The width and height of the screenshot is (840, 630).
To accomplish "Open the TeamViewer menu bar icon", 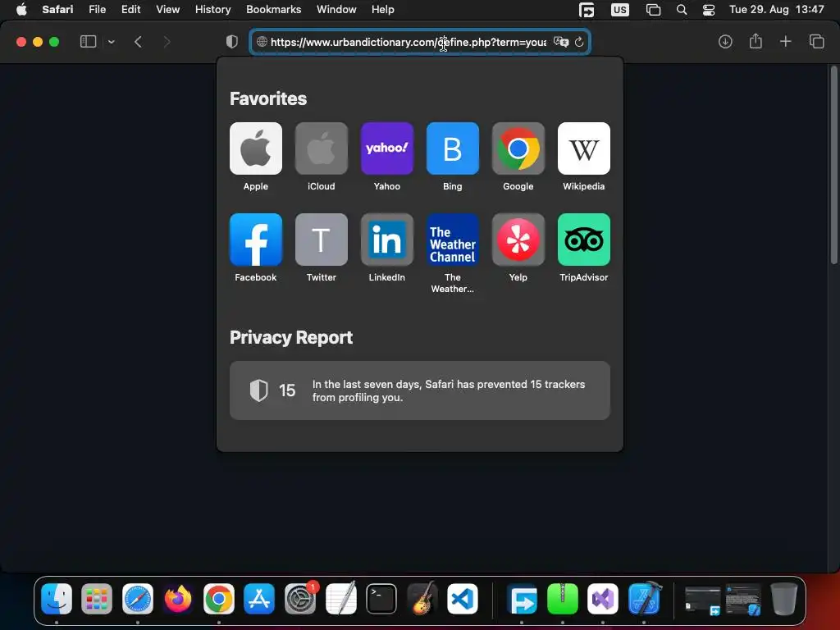I will pyautogui.click(x=587, y=10).
